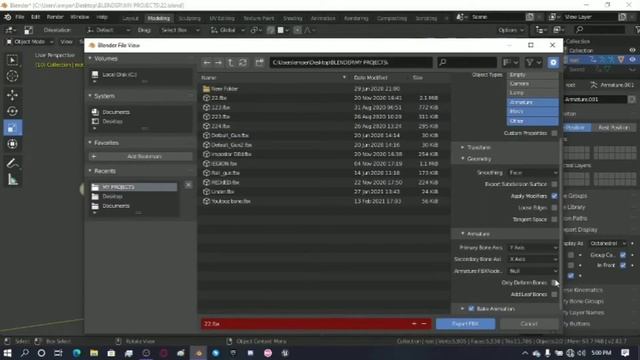Toggle Add Leaf Bones checkbox
640x360 pixels.
pyautogui.click(x=554, y=294)
